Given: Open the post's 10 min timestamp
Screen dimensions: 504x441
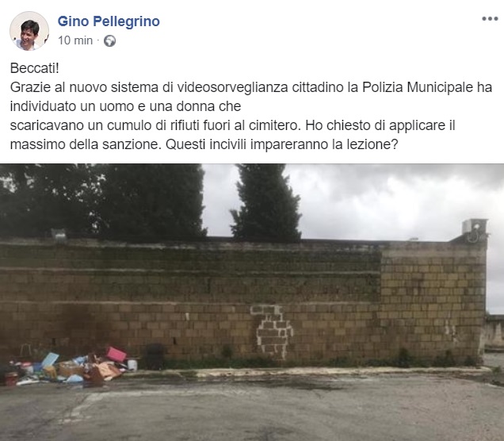Looking at the screenshot, I should tap(75, 40).
